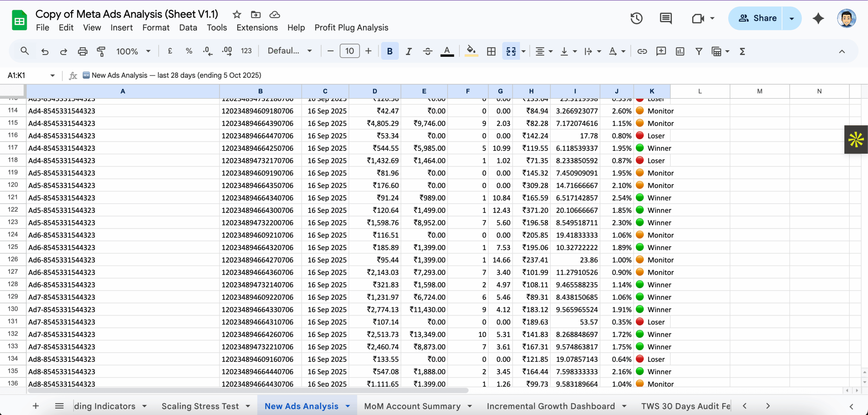868x415 pixels.
Task: Toggle italic formatting
Action: [409, 51]
